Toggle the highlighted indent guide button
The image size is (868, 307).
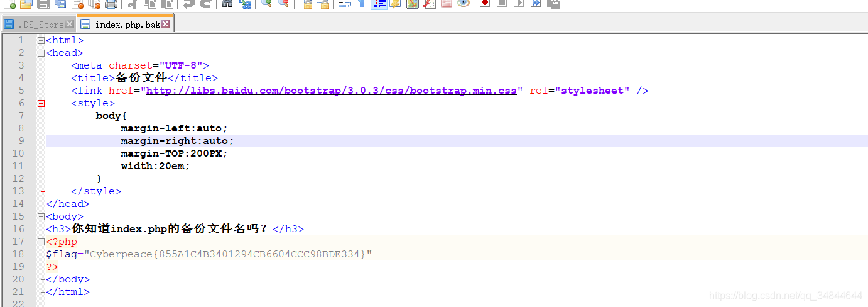click(x=379, y=3)
